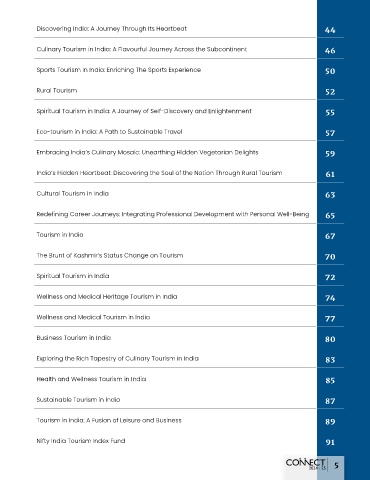Select 'Eco-tourism in India' contents line

point(109,132)
